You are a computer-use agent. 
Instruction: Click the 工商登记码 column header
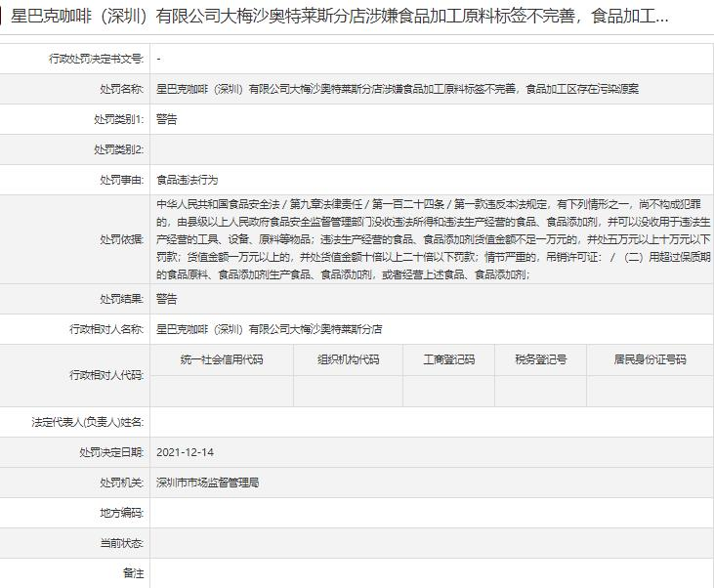coord(449,359)
